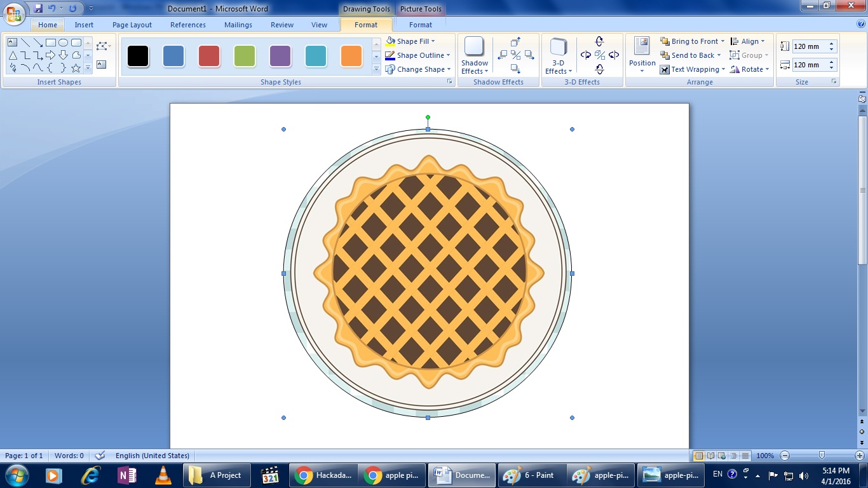868x488 pixels.
Task: Switch to Full Screen Reading view
Action: (711, 456)
